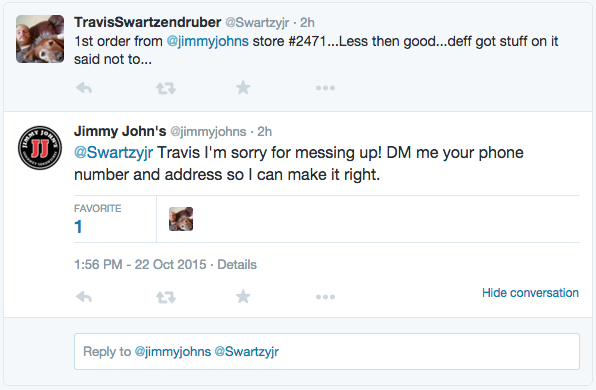
Task: Favorite the Jimmy John's reply
Action: click(x=243, y=296)
